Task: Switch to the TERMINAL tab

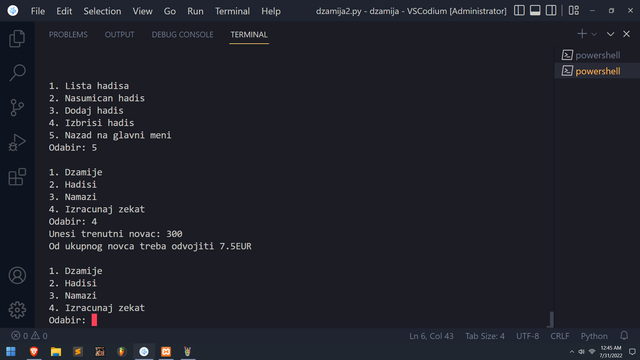Action: click(249, 35)
